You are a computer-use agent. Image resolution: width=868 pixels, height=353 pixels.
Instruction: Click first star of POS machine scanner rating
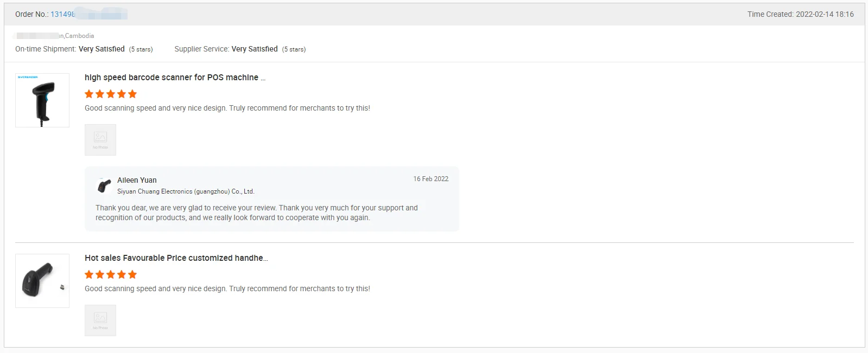coord(89,94)
